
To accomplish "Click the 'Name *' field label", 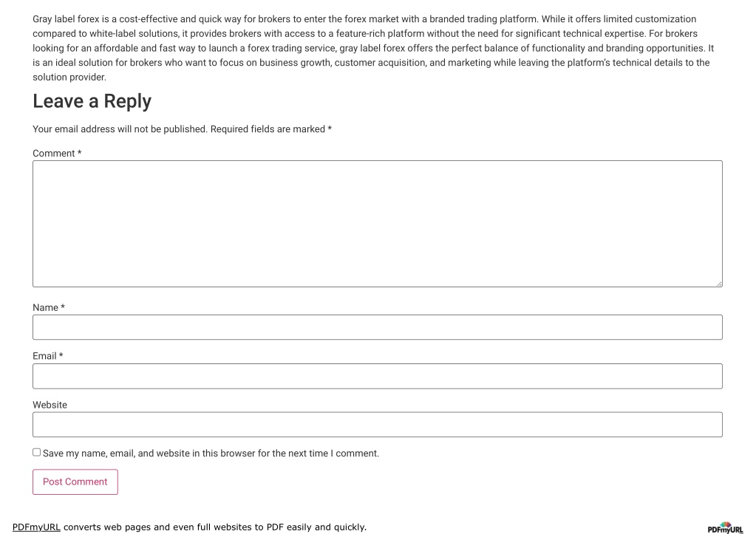I will pyautogui.click(x=49, y=307).
